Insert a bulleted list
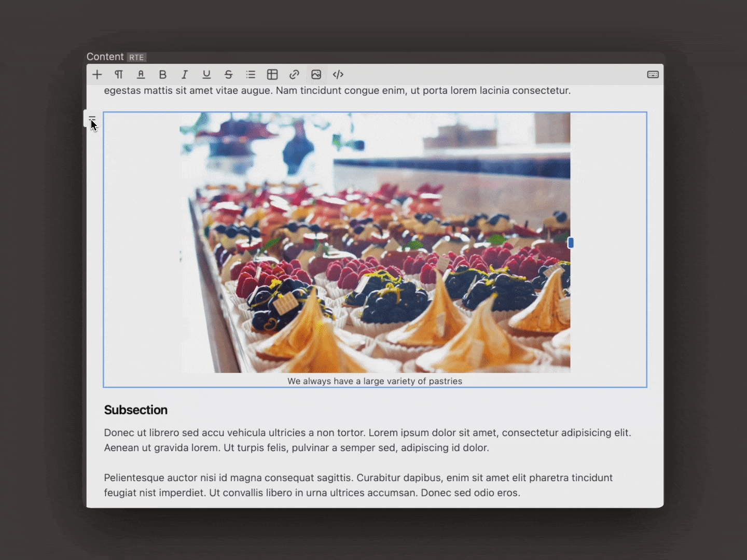The image size is (747, 560). [x=251, y=74]
